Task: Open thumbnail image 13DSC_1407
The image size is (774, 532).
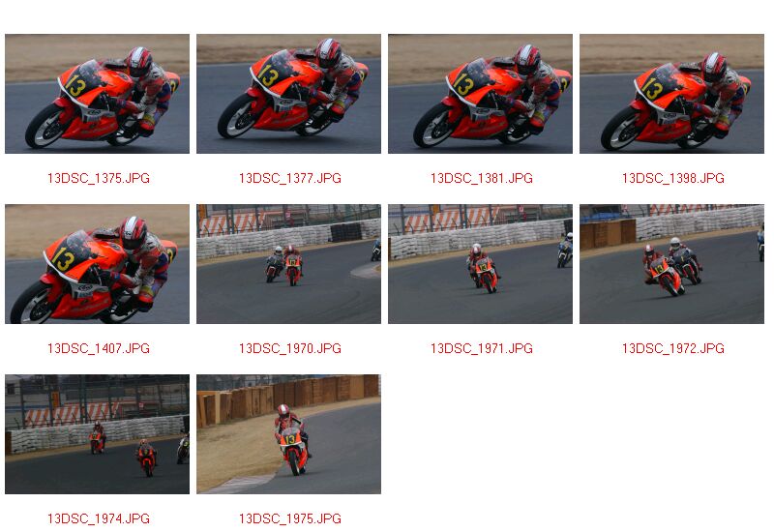Action: point(98,264)
